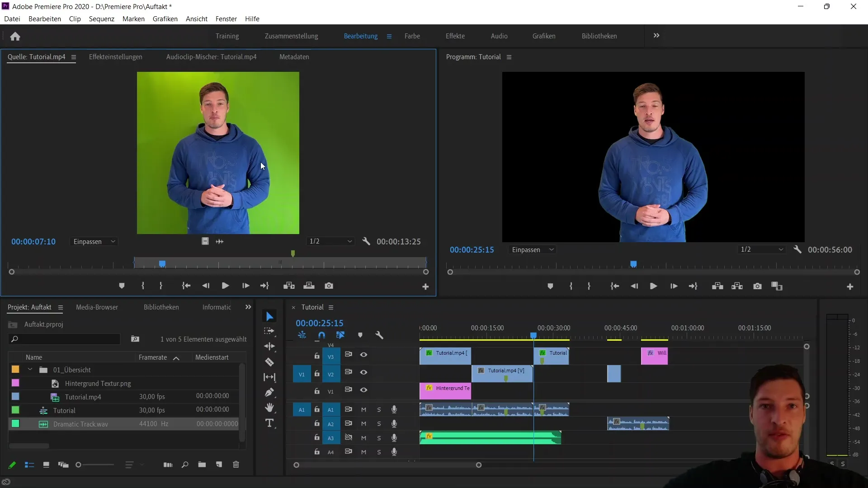868x488 pixels.
Task: Open the Marken menu
Action: click(x=133, y=19)
